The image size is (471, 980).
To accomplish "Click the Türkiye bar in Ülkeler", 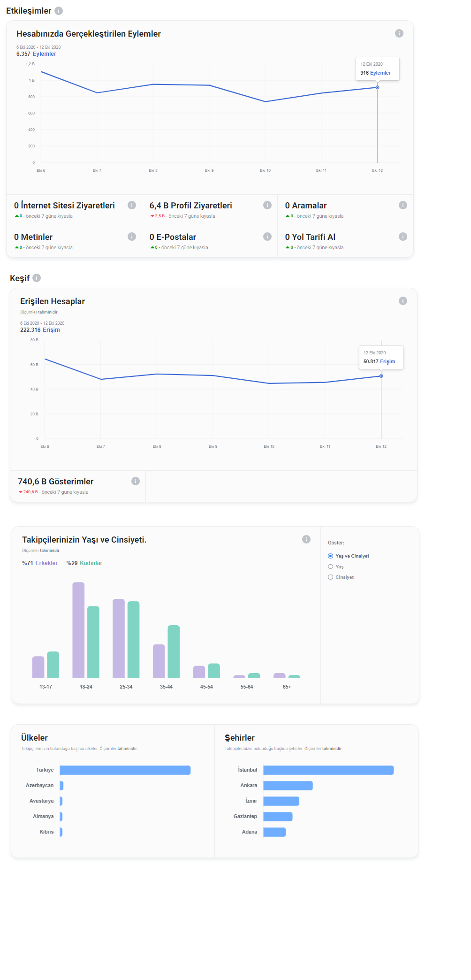I will pyautogui.click(x=125, y=770).
